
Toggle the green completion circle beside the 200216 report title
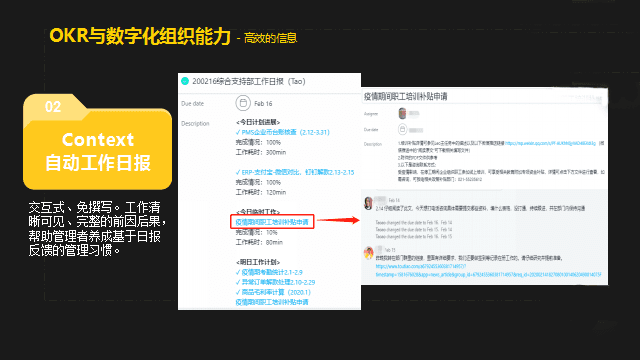click(x=185, y=81)
